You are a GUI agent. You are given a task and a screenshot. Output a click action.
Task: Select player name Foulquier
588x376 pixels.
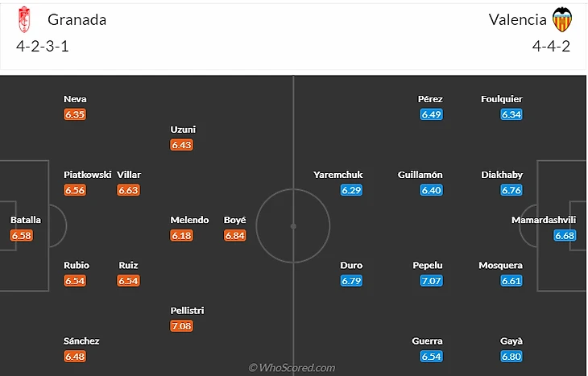click(x=502, y=99)
